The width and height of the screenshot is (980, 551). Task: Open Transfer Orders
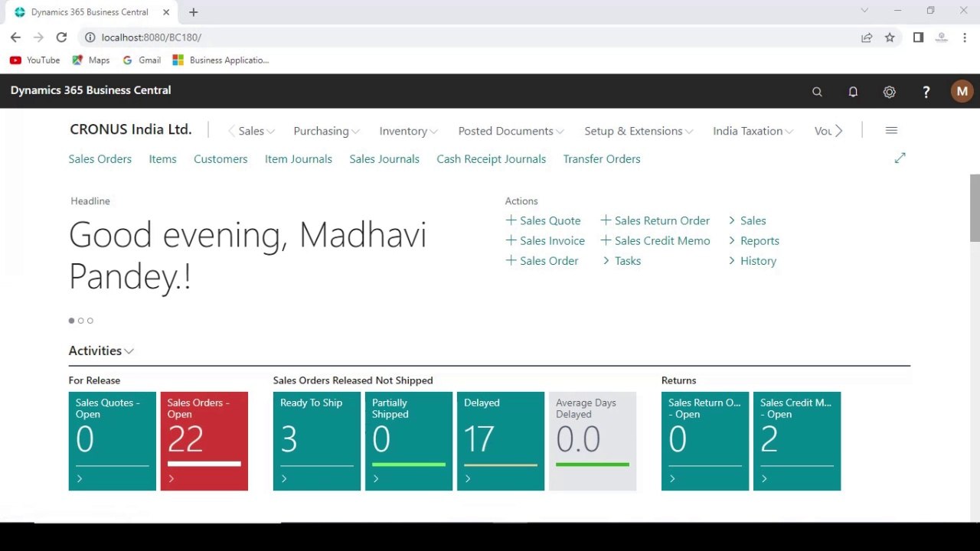point(602,159)
